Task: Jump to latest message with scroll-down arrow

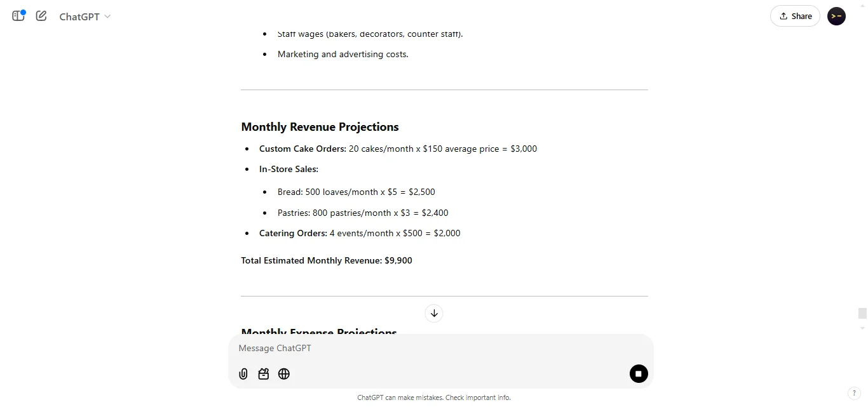Action: tap(434, 313)
